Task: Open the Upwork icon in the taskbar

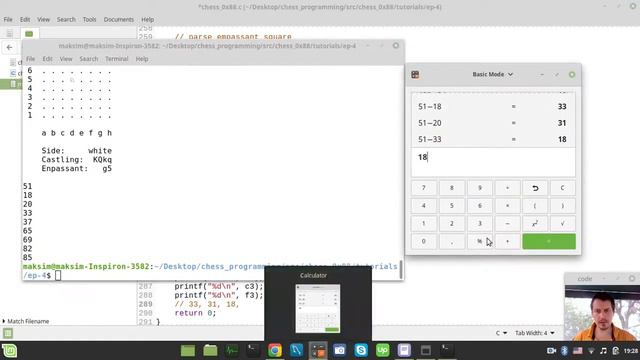Action: point(382,350)
